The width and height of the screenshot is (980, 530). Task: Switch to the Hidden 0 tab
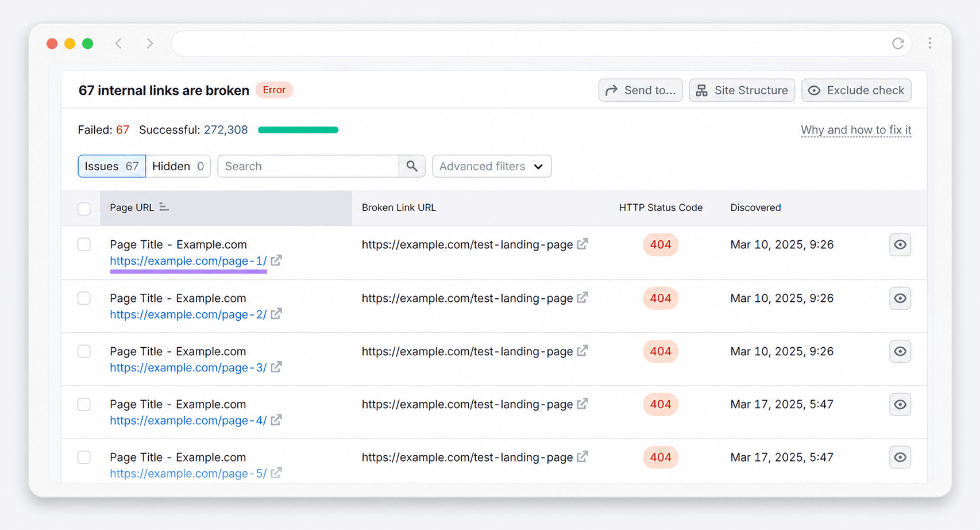coord(178,166)
